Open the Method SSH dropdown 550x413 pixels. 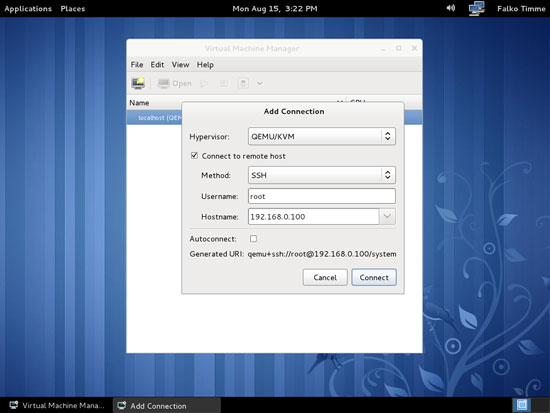[322, 175]
